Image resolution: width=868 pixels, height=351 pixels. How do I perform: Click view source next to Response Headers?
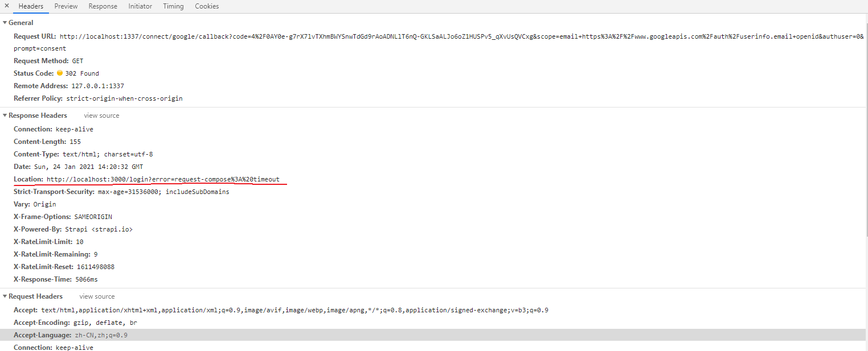point(101,115)
